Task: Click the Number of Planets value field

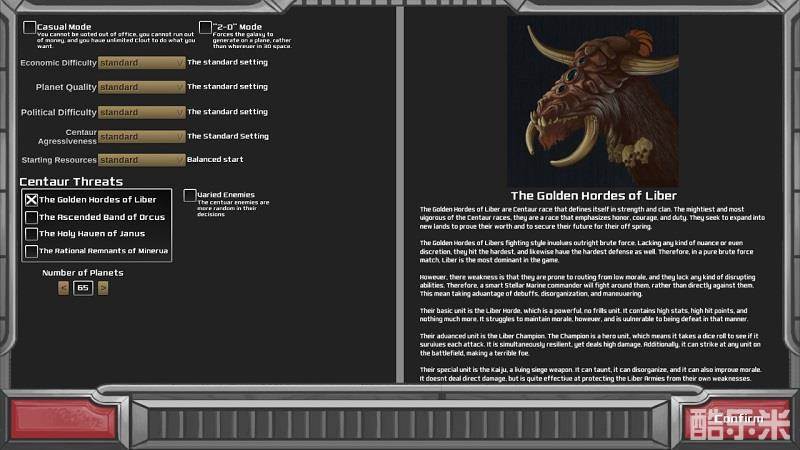Action: coord(83,288)
